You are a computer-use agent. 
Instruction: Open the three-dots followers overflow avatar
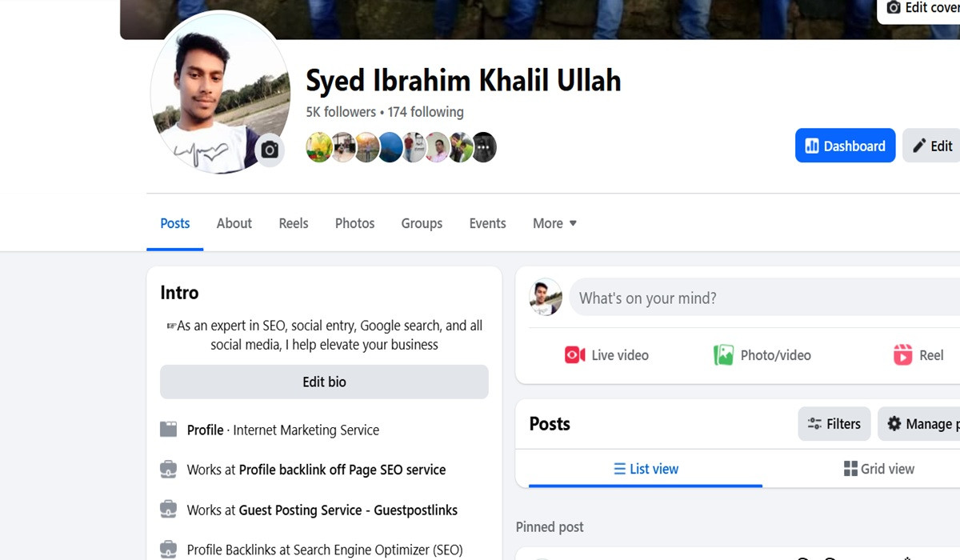point(484,148)
